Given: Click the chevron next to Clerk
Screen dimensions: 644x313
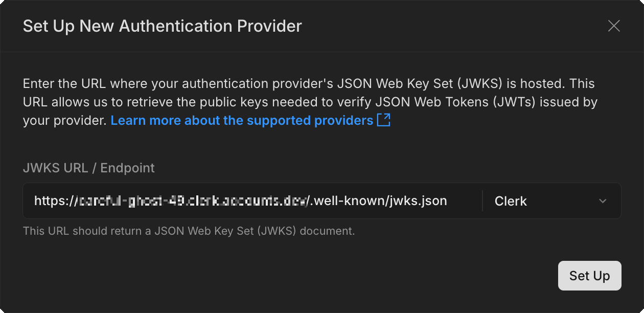Looking at the screenshot, I should [x=602, y=201].
